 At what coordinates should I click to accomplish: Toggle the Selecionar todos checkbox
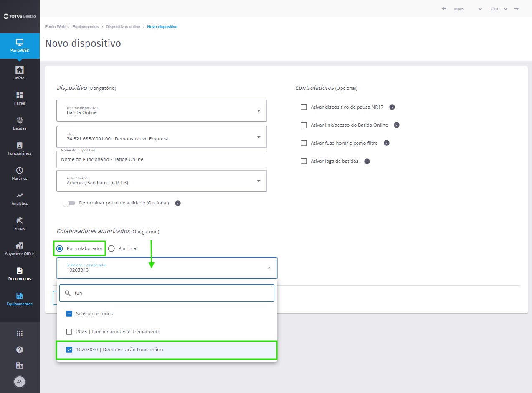point(69,314)
